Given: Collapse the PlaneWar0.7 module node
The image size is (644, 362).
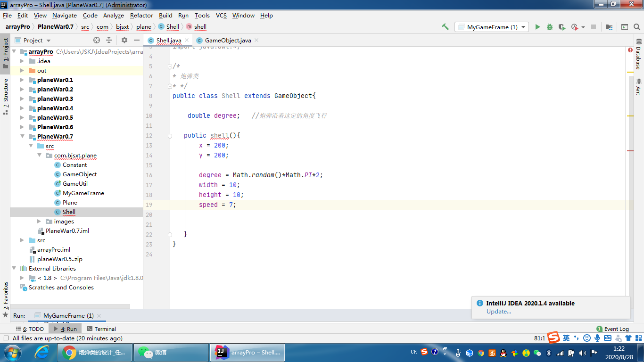Looking at the screenshot, I should [x=22, y=136].
